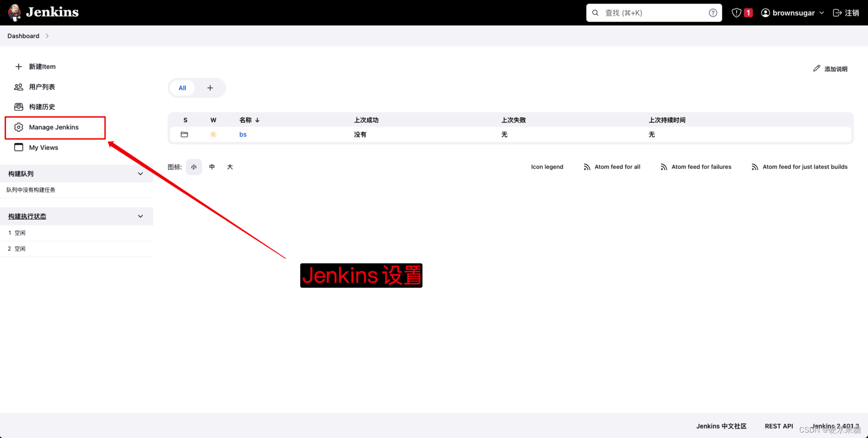The image size is (868, 438).
Task: Sort table by 名称 column header
Action: pyautogui.click(x=245, y=120)
